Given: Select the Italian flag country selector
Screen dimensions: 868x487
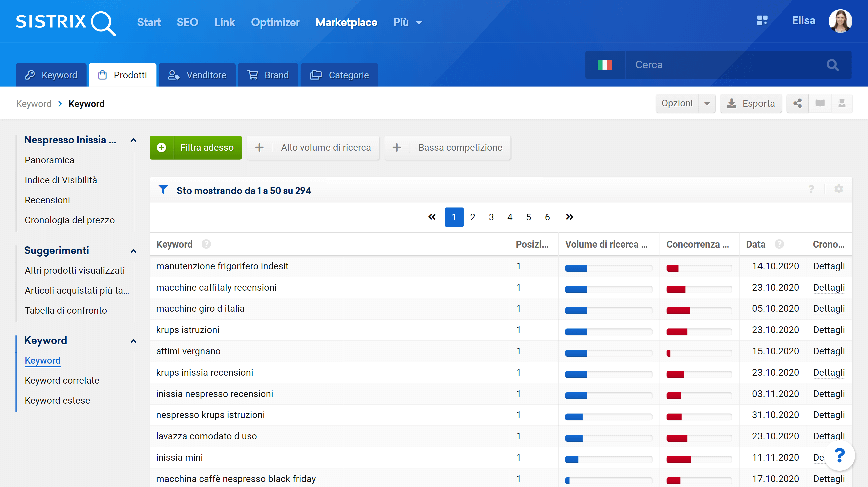Looking at the screenshot, I should [605, 65].
